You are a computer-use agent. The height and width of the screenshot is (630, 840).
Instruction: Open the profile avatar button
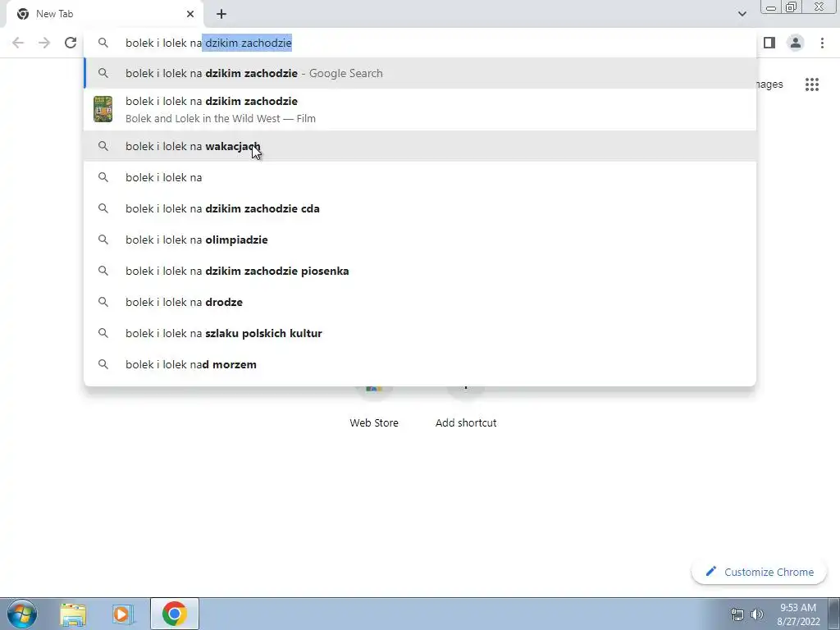796,43
